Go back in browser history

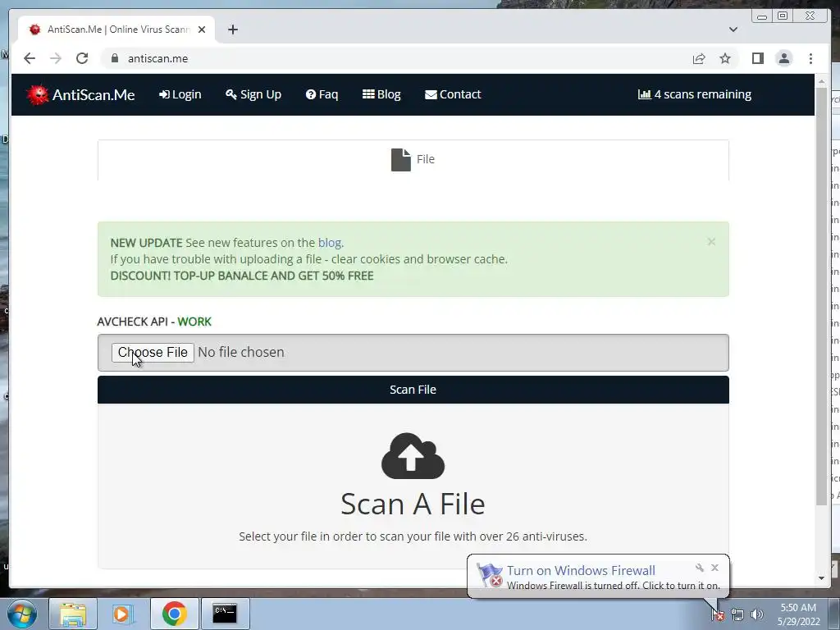(30, 58)
